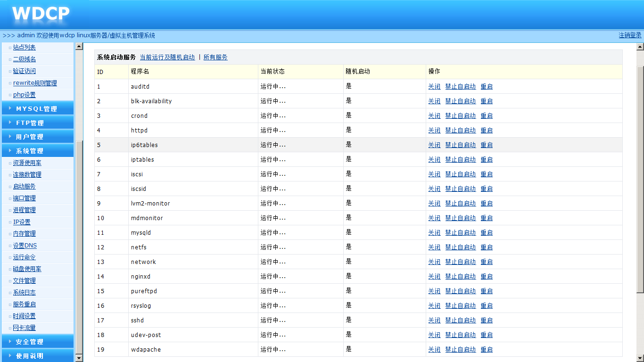Click 关闭 for udev-post service
Screen dimensions: 644x362
[x=434, y=335]
